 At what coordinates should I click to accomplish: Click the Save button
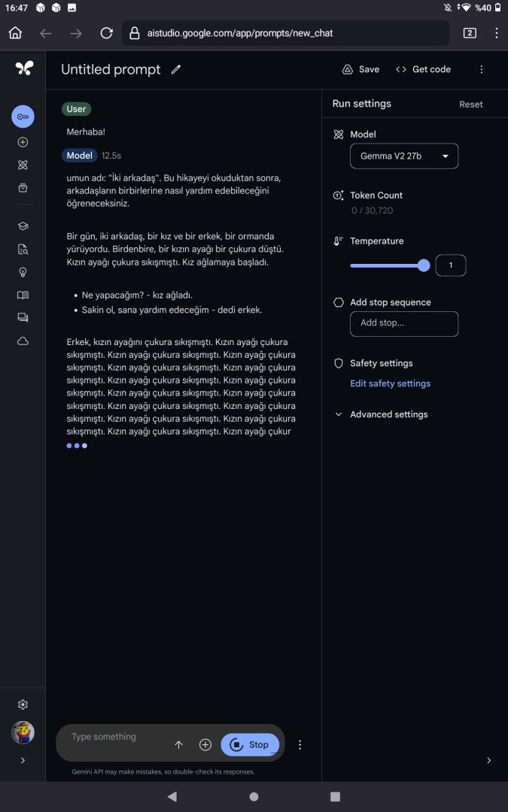[361, 69]
